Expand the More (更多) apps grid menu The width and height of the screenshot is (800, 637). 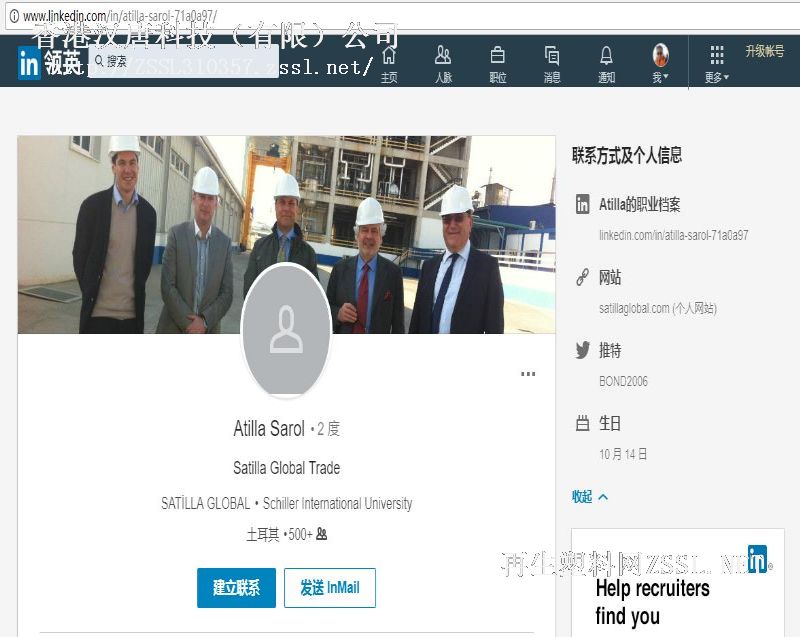717,62
